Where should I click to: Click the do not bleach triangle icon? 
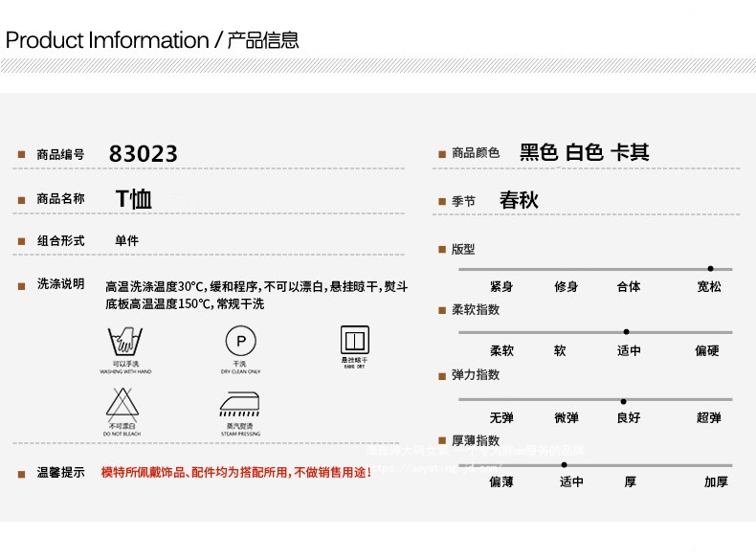125,405
